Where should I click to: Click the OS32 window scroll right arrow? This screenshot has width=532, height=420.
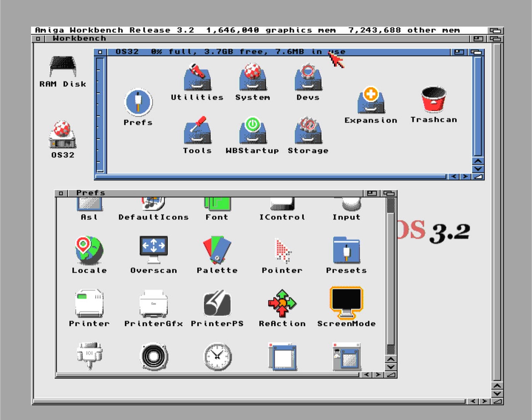click(x=465, y=177)
